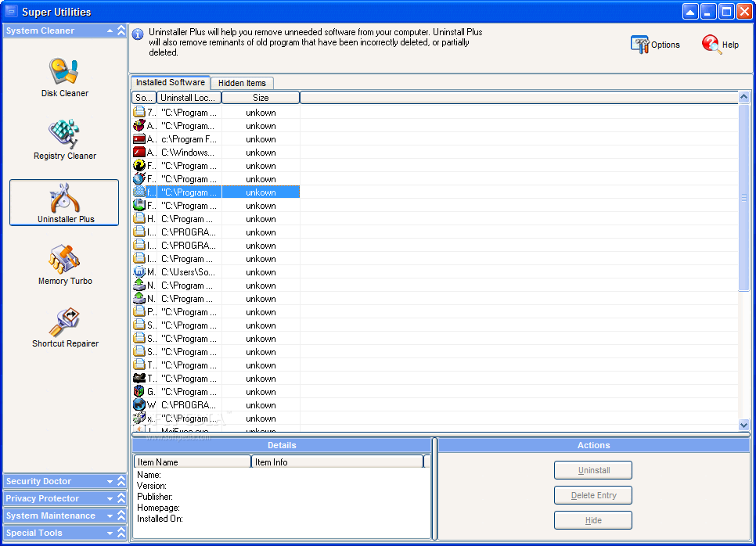Click the Installed On: field in Details
Image resolution: width=756 pixels, height=546 pixels.
160,519
